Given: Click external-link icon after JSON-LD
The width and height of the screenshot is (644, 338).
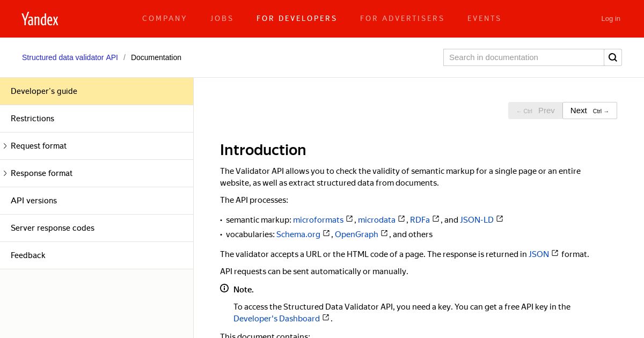Looking at the screenshot, I should coord(500,219).
